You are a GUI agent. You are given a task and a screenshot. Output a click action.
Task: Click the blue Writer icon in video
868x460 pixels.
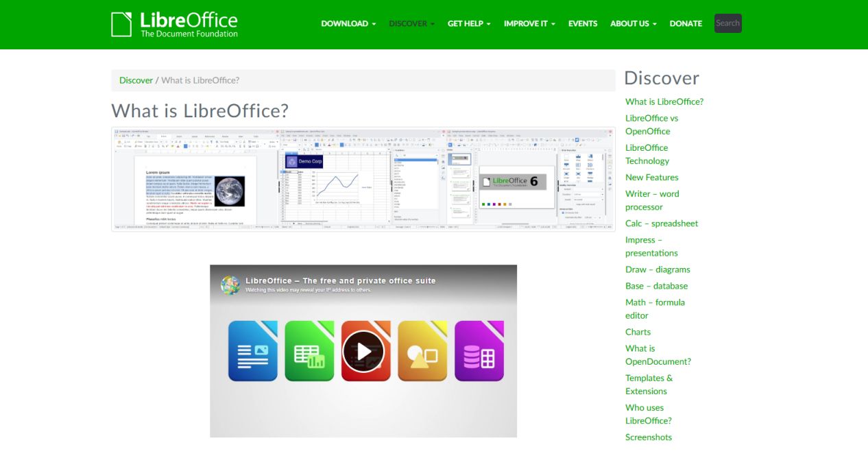click(252, 350)
